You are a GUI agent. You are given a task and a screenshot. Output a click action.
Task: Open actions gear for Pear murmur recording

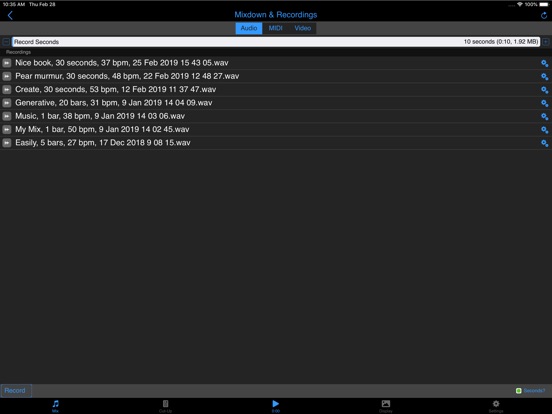tap(544, 76)
